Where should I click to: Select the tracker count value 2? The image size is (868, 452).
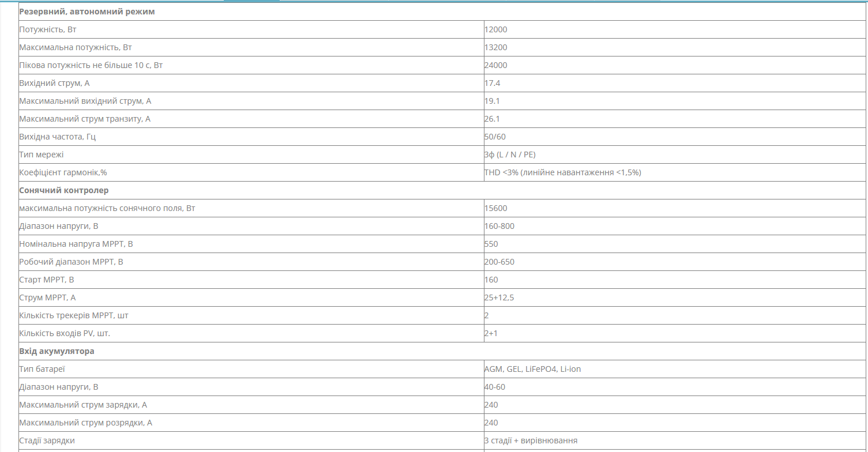[x=487, y=315]
